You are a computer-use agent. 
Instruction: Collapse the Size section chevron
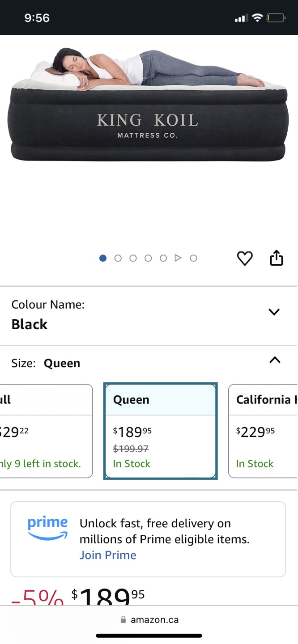click(x=275, y=360)
